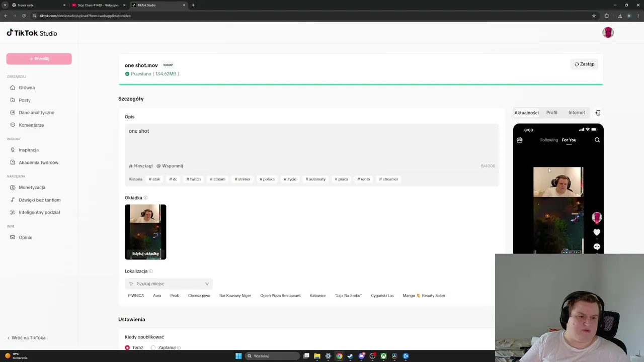Click the Hasztagi button
The image size is (644, 362).
pyautogui.click(x=141, y=166)
